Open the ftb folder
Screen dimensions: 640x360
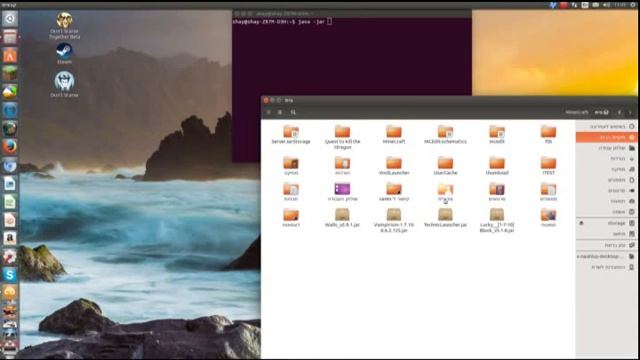tap(548, 135)
